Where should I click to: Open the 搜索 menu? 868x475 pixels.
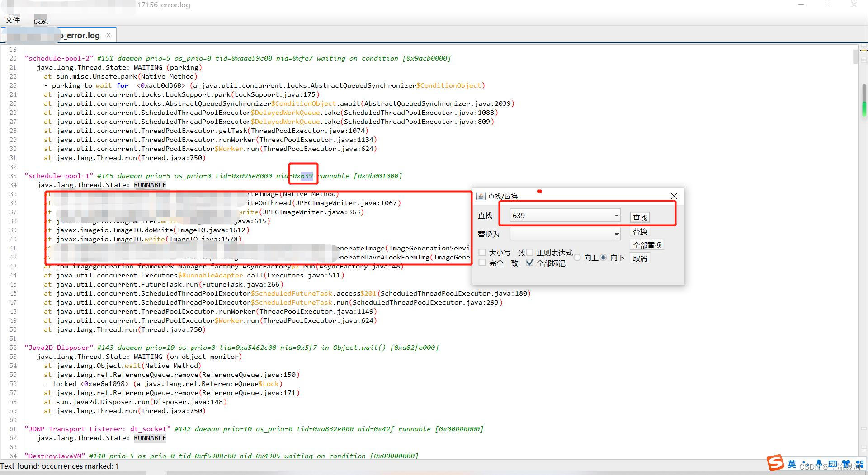pos(41,20)
